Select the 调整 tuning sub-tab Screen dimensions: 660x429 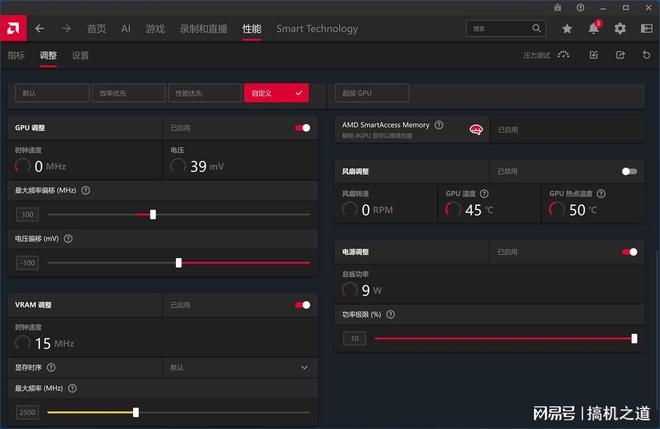click(x=48, y=55)
